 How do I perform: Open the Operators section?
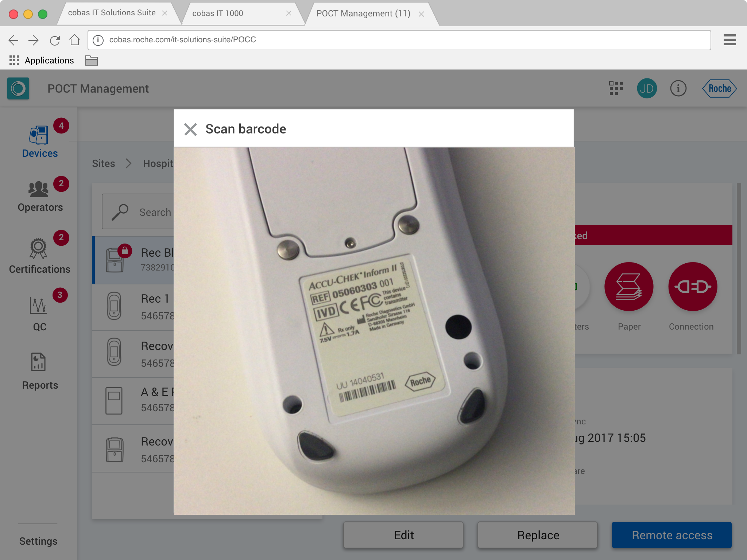[x=39, y=196]
